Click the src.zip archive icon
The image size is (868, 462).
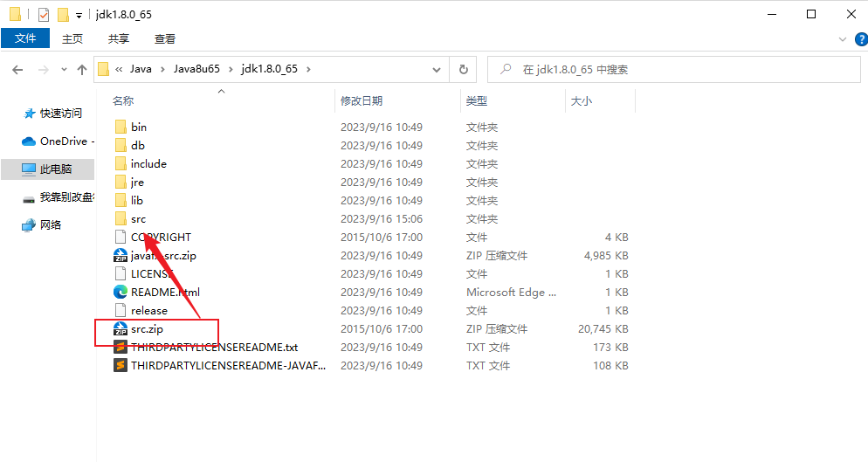121,328
